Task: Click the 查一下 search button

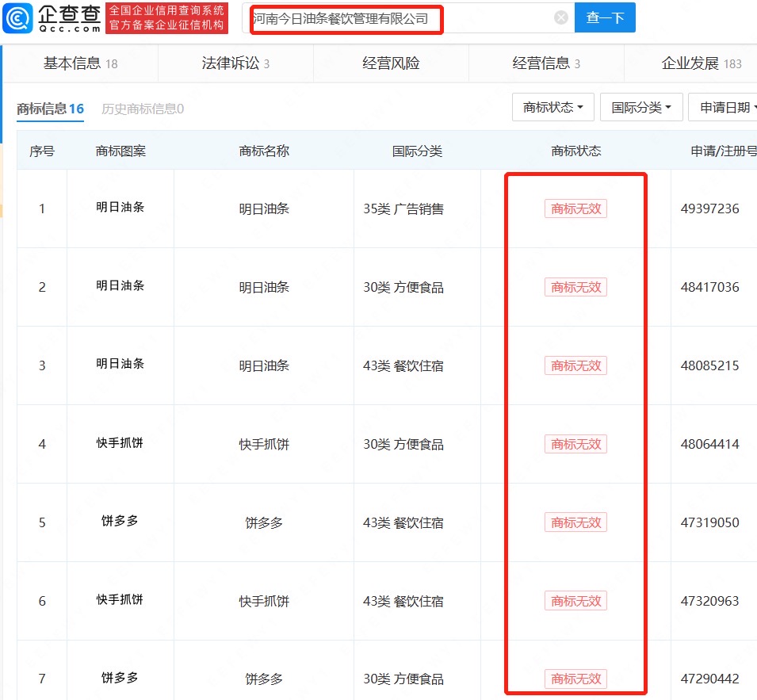Action: [x=605, y=17]
